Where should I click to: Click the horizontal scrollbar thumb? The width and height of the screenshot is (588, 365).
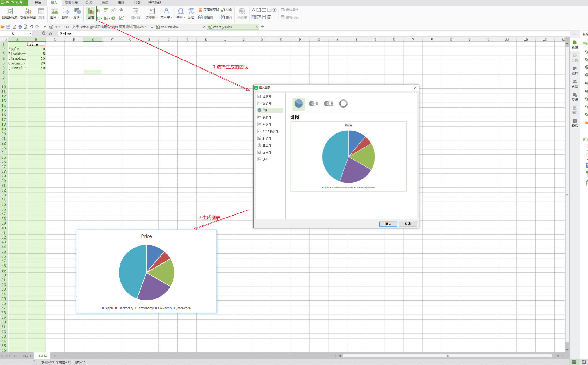[447, 356]
